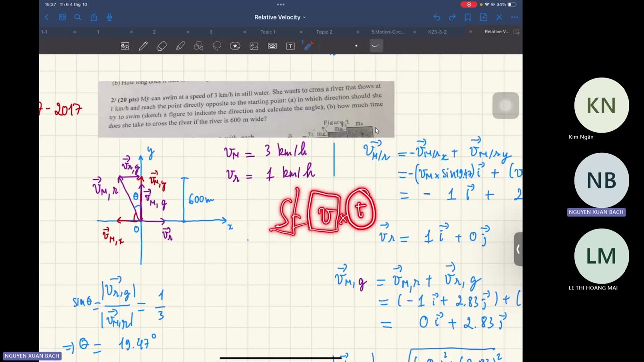644x362 pixels.
Task: Select the Text box tool
Action: [290, 46]
